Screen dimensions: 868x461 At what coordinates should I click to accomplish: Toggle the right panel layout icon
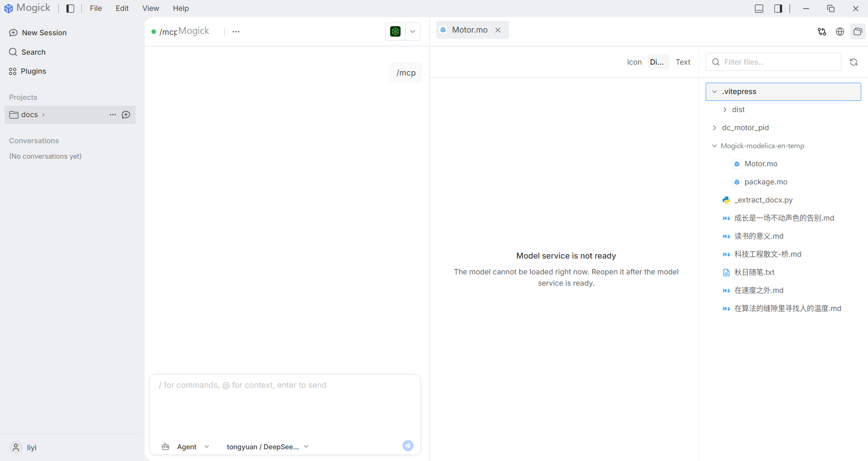[778, 9]
